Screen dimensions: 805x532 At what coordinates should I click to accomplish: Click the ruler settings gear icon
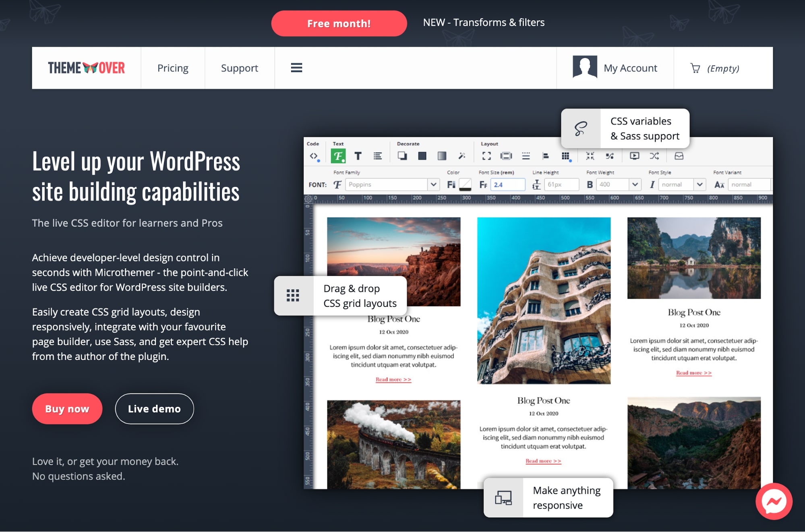pos(308,199)
